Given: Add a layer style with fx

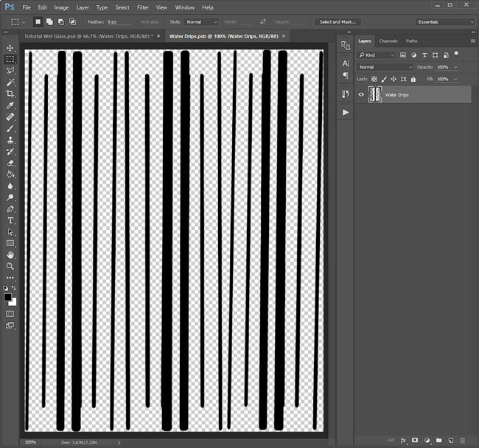Looking at the screenshot, I should tap(403, 440).
